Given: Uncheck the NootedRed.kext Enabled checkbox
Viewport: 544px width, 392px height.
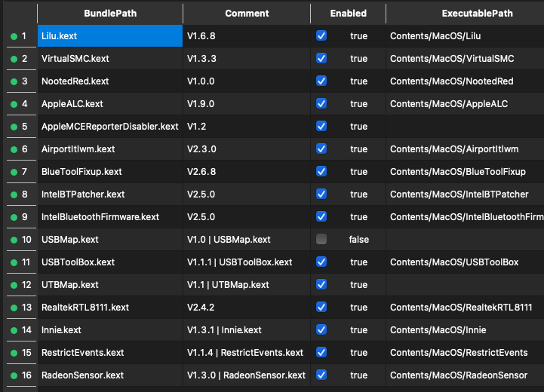Looking at the screenshot, I should coord(321,81).
